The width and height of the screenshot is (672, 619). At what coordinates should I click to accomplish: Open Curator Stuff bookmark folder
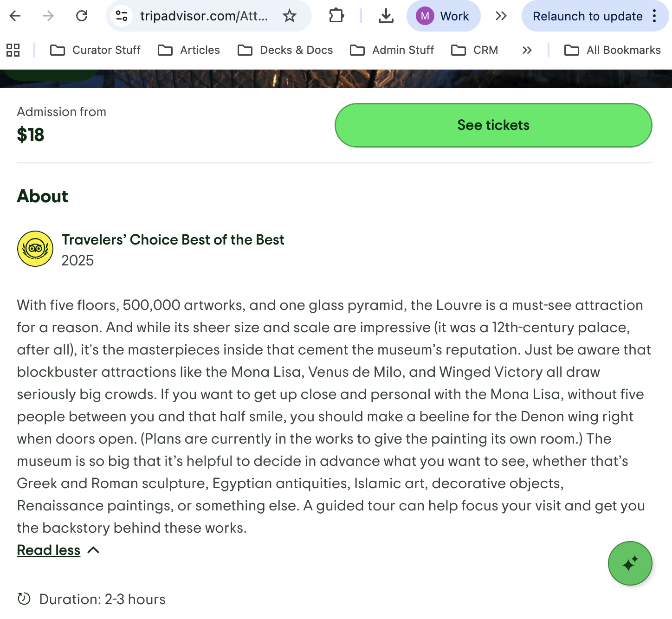[x=95, y=50]
